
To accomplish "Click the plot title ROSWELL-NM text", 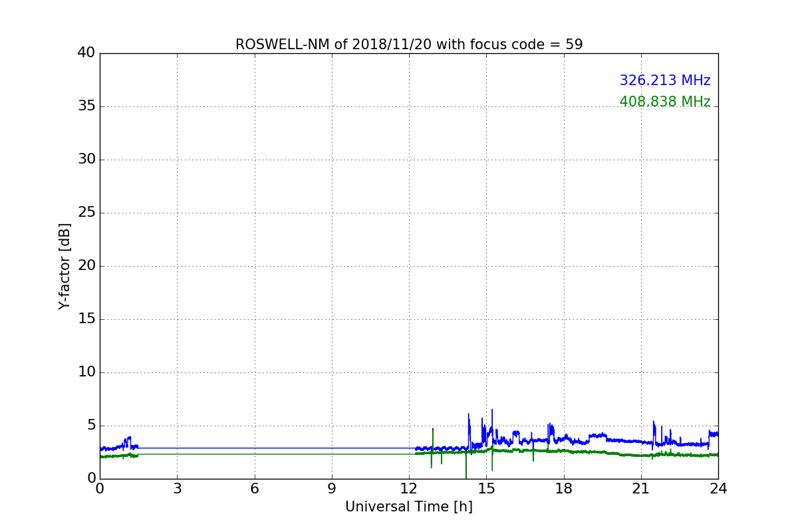I will click(x=409, y=45).
